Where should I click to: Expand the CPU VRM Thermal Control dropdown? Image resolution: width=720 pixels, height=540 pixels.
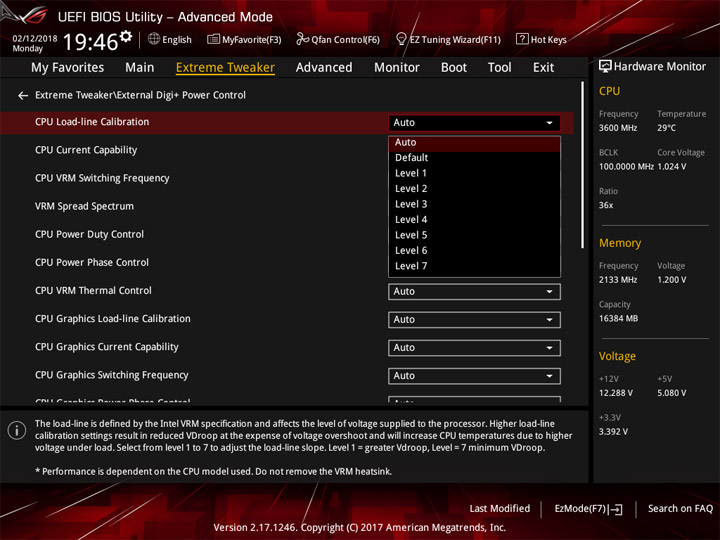[474, 292]
